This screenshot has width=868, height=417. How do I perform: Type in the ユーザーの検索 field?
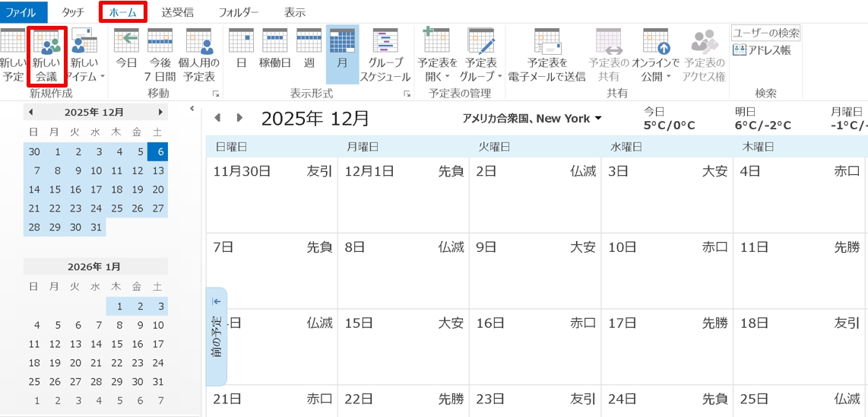click(765, 33)
